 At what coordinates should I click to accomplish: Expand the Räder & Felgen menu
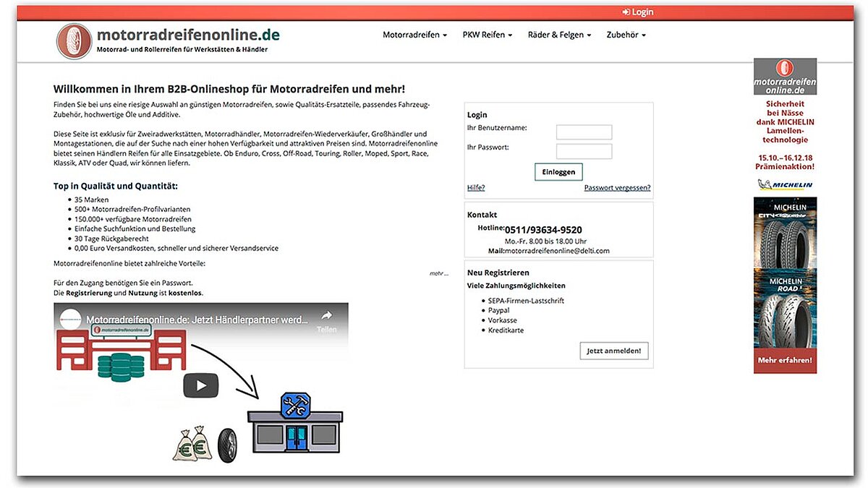559,35
